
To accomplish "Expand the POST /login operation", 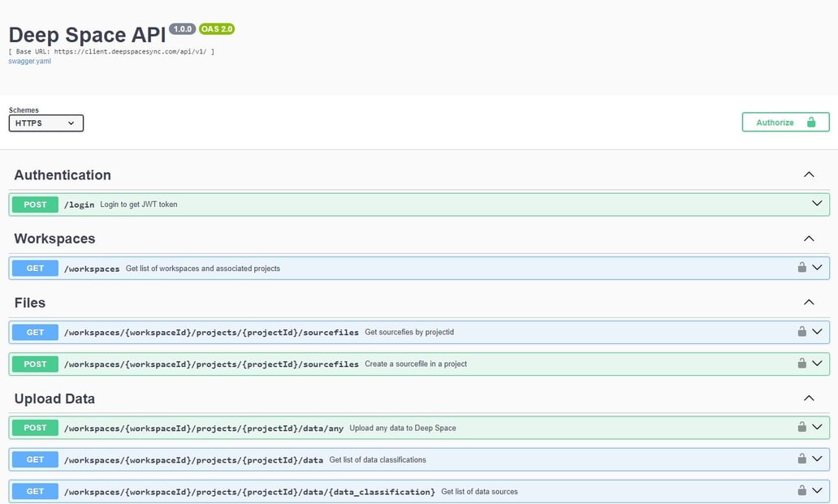I will tap(817, 204).
